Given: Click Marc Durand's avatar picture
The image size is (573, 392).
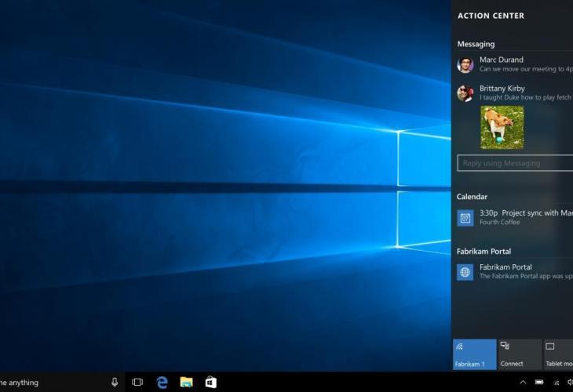Looking at the screenshot, I should click(x=465, y=64).
